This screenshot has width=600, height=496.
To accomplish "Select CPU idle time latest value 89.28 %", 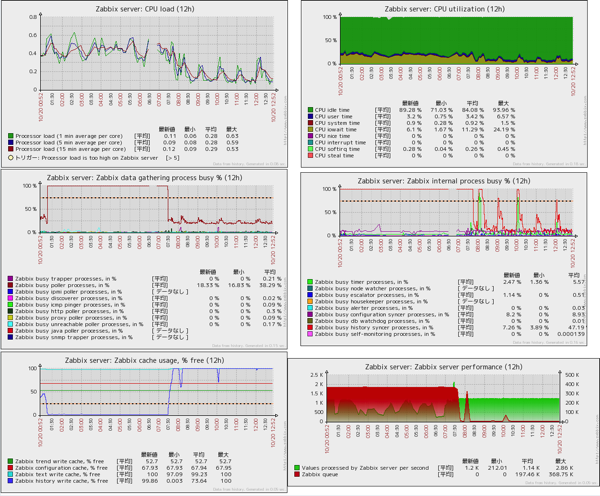I will pos(410,110).
